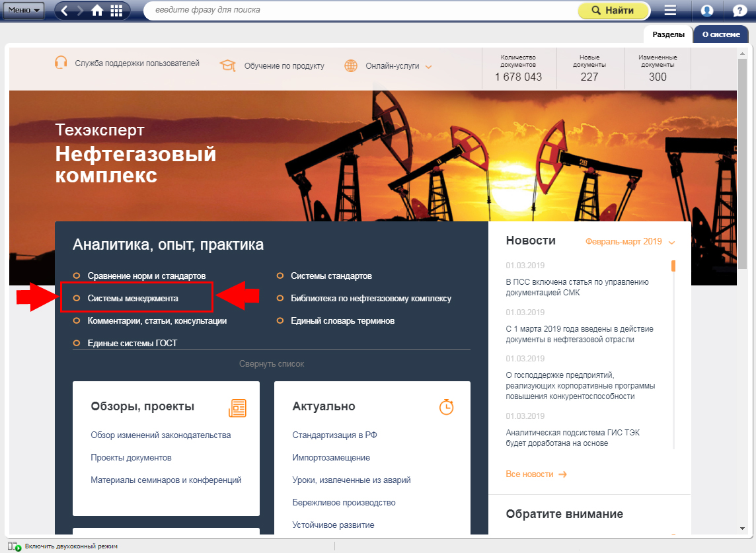Open the help question mark icon

pyautogui.click(x=739, y=11)
